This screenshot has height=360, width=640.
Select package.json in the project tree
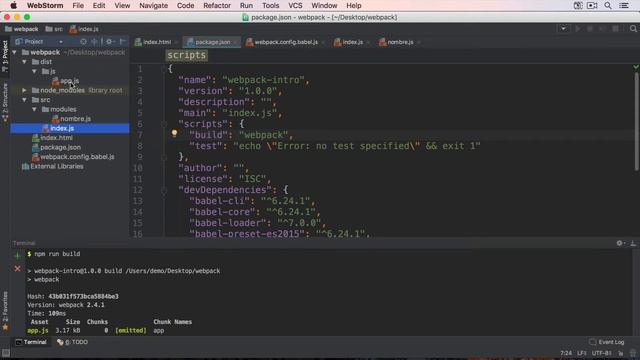[56, 147]
